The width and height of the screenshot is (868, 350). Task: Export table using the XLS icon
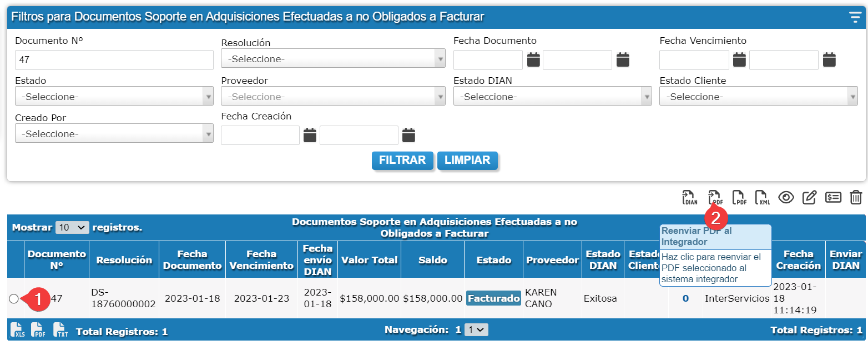[x=18, y=330]
